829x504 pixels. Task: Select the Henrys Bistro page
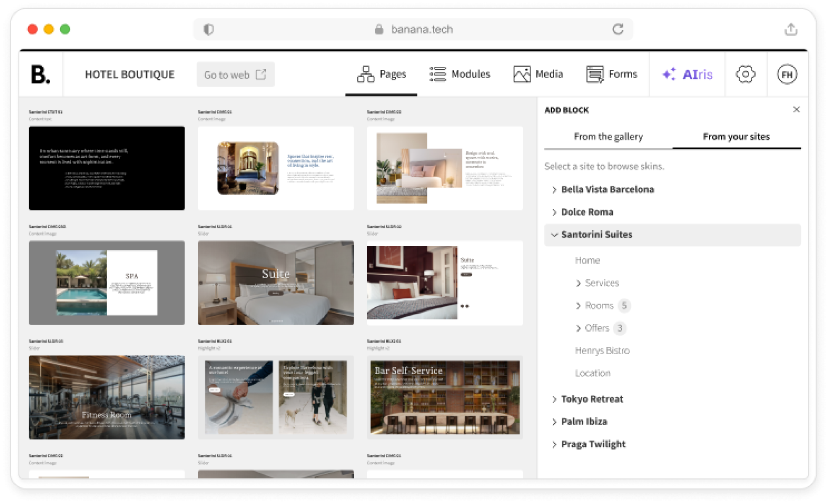coord(602,351)
